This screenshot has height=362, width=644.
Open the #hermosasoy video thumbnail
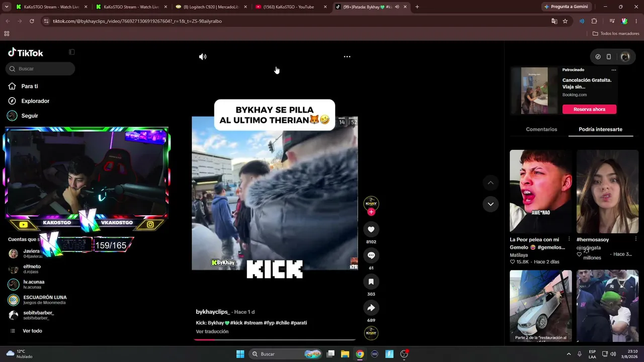607,191
